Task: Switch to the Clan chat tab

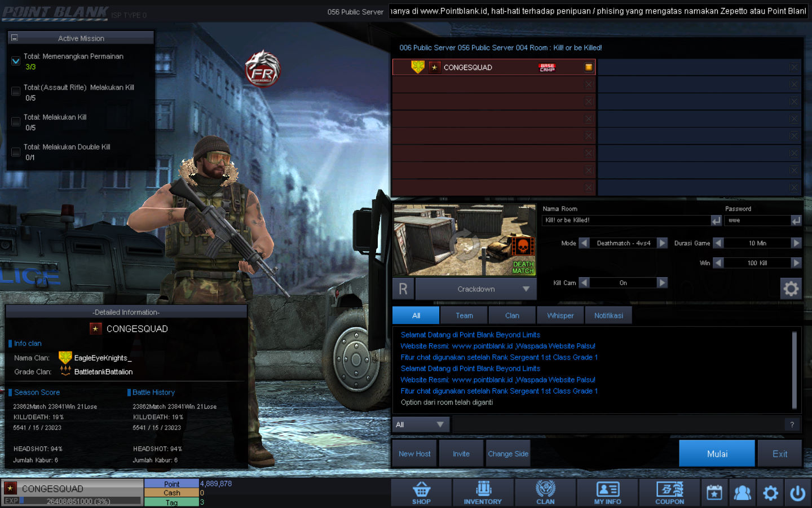Action: click(x=512, y=315)
